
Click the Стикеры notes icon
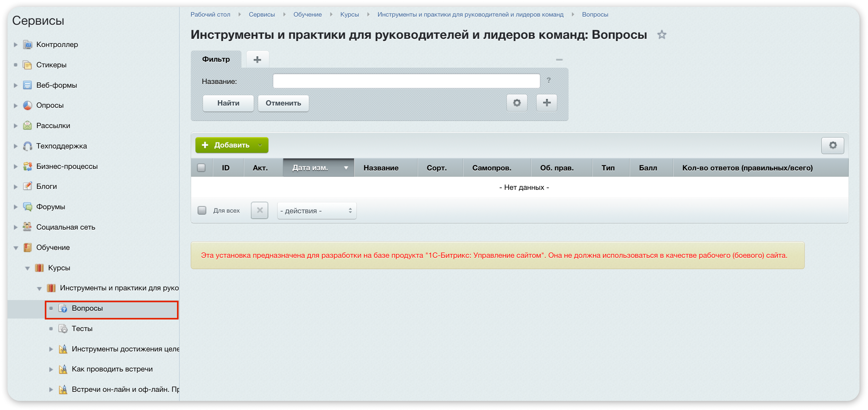[27, 65]
